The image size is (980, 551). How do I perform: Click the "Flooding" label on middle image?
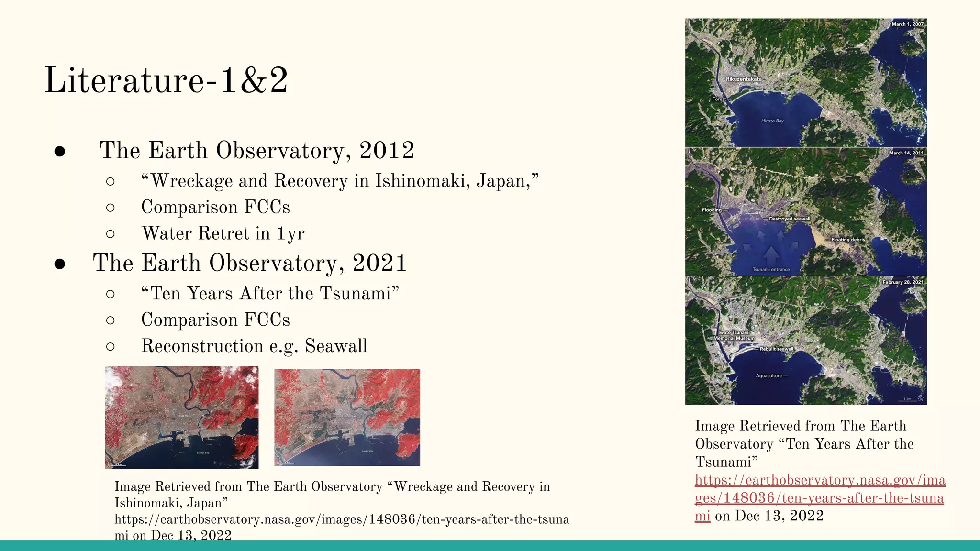click(712, 210)
